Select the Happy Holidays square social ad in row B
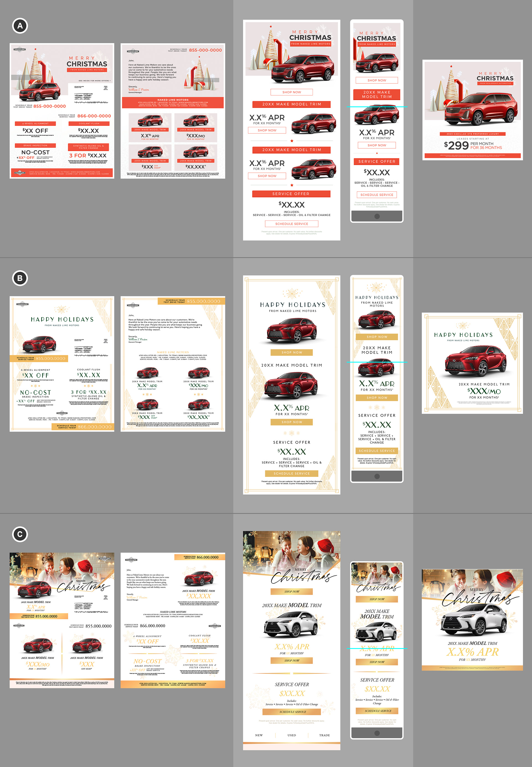 [x=472, y=363]
